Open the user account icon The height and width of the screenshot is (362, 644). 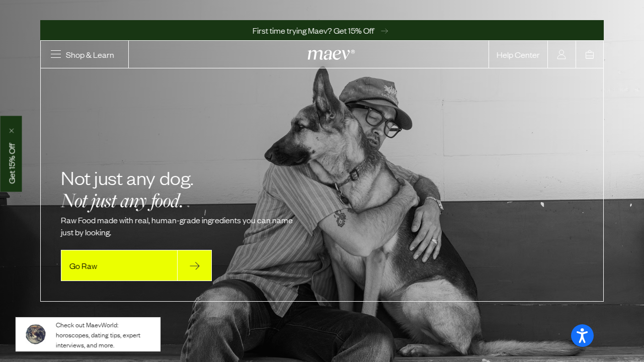561,54
